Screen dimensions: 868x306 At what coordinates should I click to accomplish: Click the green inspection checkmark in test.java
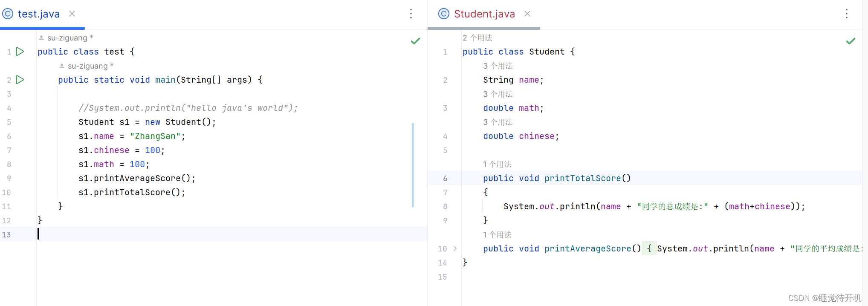pos(415,41)
